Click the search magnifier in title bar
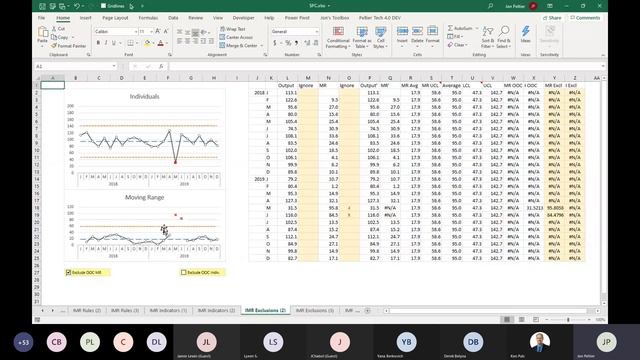Image resolution: width=640 pixels, height=360 pixels. click(x=490, y=6)
